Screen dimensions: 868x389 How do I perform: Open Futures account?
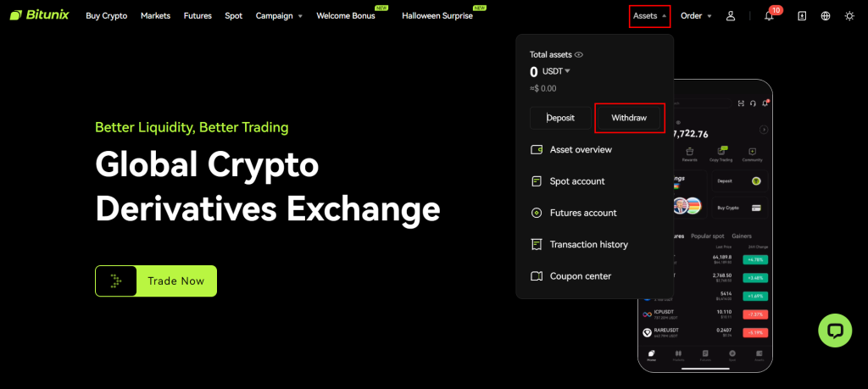click(574, 213)
